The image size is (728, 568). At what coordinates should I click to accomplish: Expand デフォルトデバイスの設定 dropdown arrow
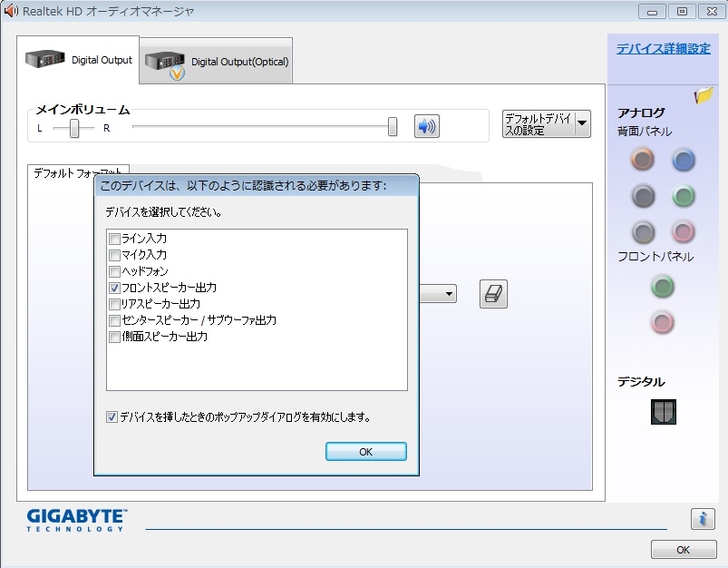[x=582, y=123]
